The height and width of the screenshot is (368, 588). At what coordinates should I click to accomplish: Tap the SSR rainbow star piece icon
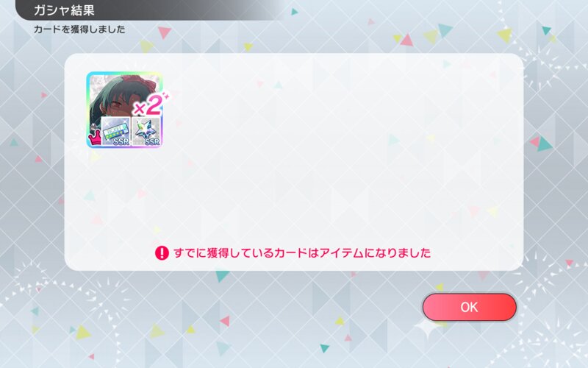[x=146, y=132]
